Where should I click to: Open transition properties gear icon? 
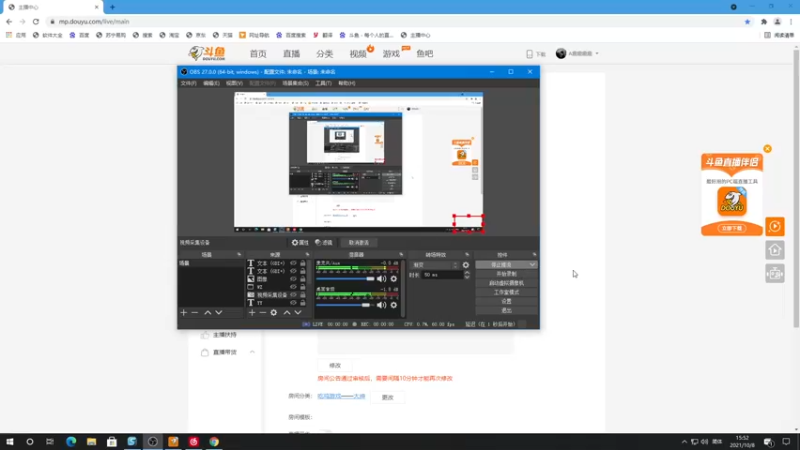pos(465,265)
